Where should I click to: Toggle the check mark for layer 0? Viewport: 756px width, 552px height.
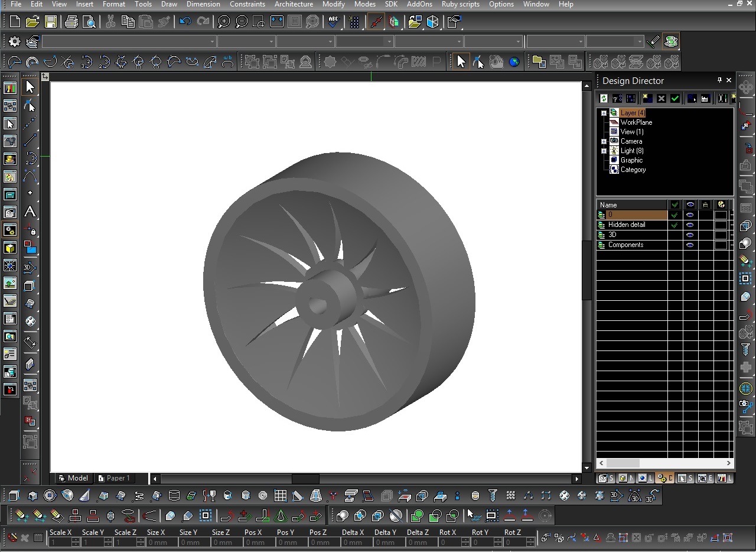tap(674, 215)
